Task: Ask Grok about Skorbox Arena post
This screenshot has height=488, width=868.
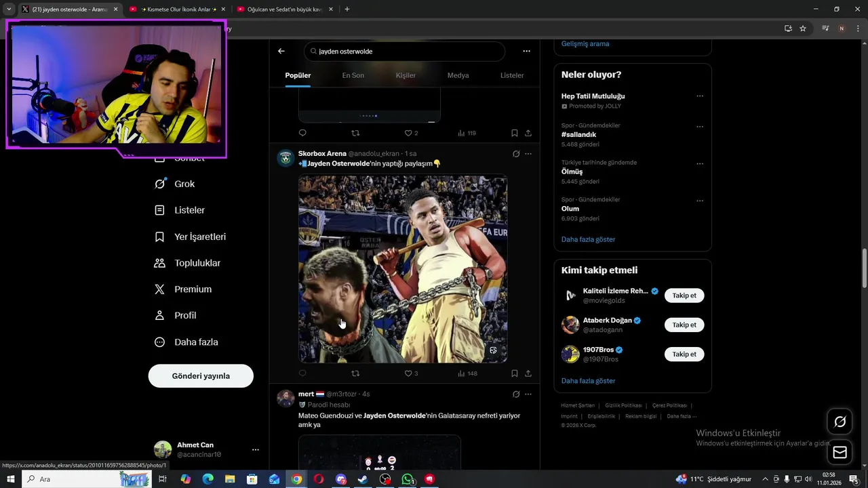Action: [x=516, y=154]
